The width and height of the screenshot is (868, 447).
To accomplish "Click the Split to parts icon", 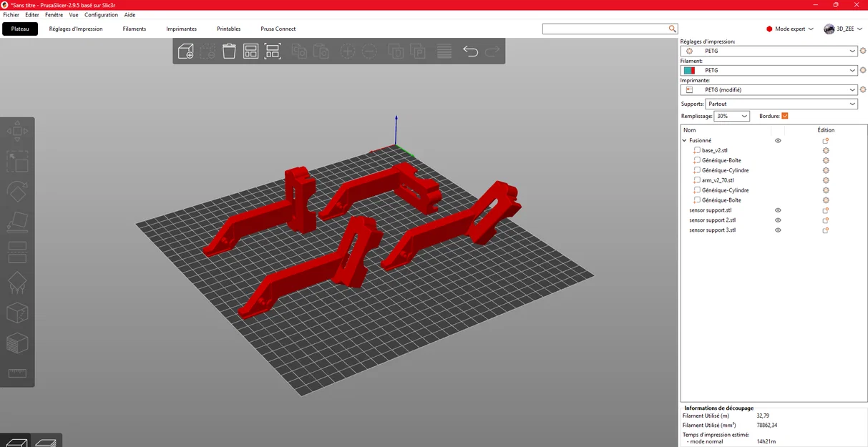I will coord(418,51).
